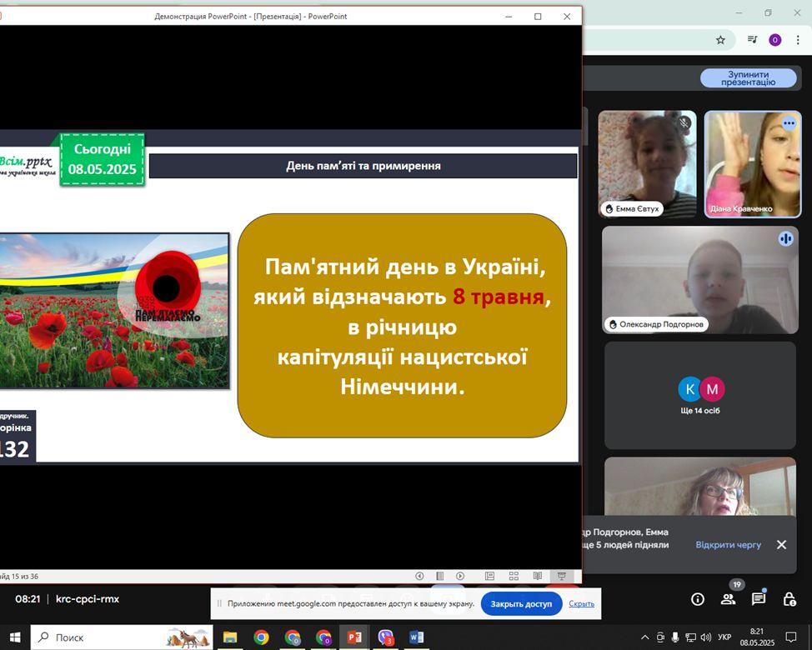This screenshot has height=650, width=812.
Task: Dismiss the raised-hands notification with X
Action: coord(781,545)
